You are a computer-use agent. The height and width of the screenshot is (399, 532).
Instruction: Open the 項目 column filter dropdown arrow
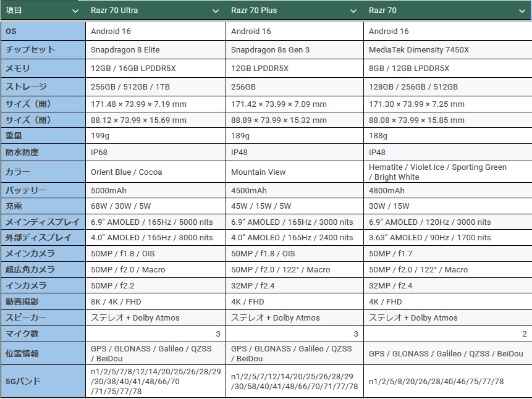point(75,11)
